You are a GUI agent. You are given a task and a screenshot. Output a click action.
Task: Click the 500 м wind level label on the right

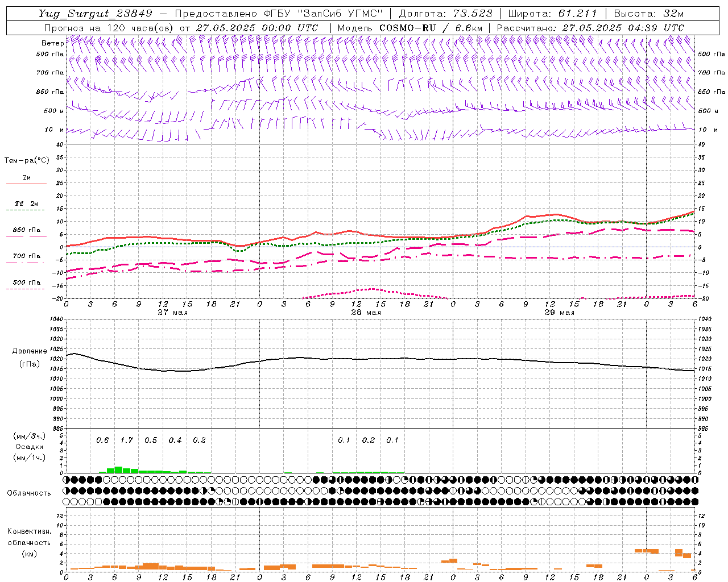click(708, 111)
